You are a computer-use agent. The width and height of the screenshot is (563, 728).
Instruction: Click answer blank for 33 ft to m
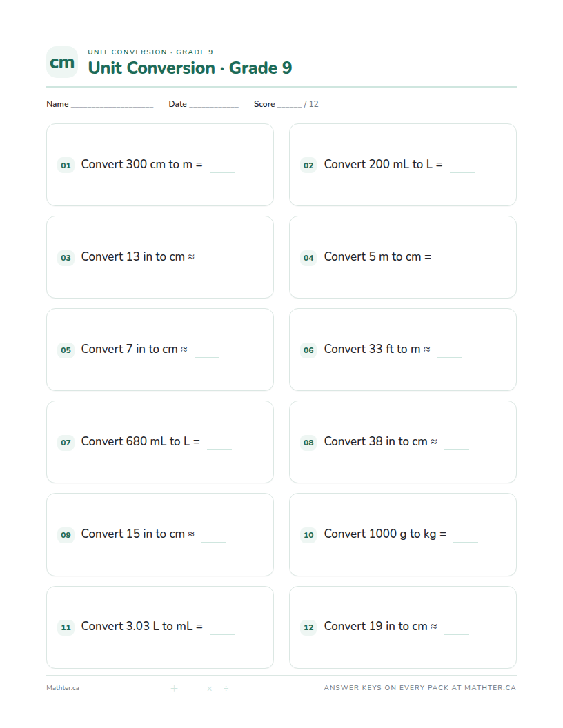449,356
